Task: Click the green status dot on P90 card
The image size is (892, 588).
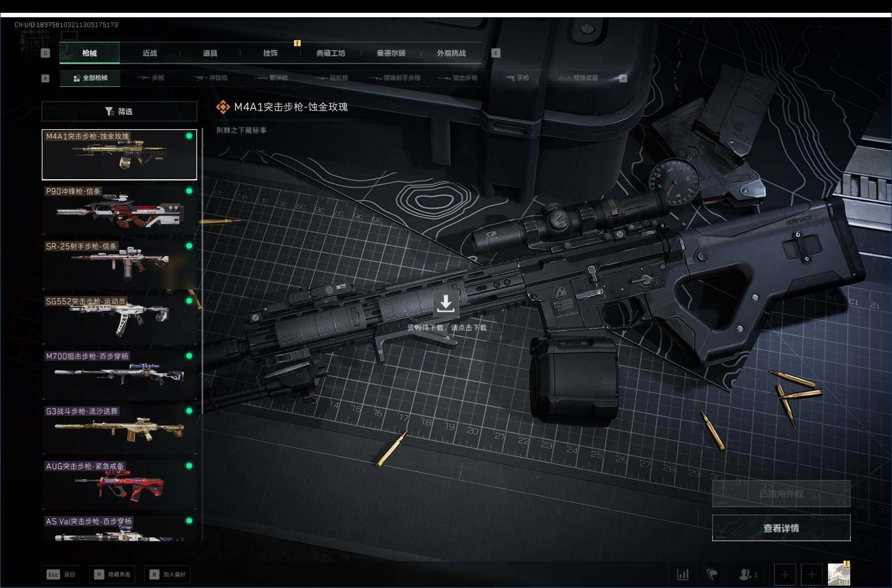Action: coord(189,191)
